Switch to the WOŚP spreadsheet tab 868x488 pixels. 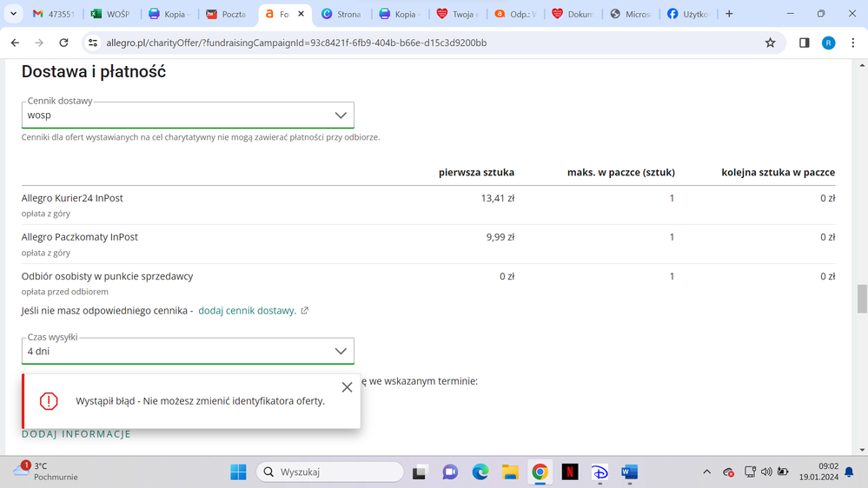coord(109,14)
